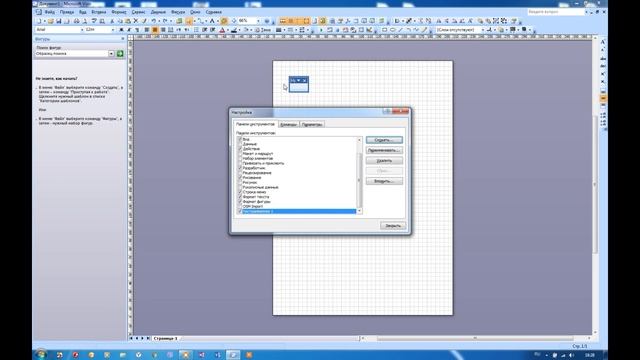This screenshot has width=640, height=360.
Task: Open the font size dropdown
Action: (113, 30)
